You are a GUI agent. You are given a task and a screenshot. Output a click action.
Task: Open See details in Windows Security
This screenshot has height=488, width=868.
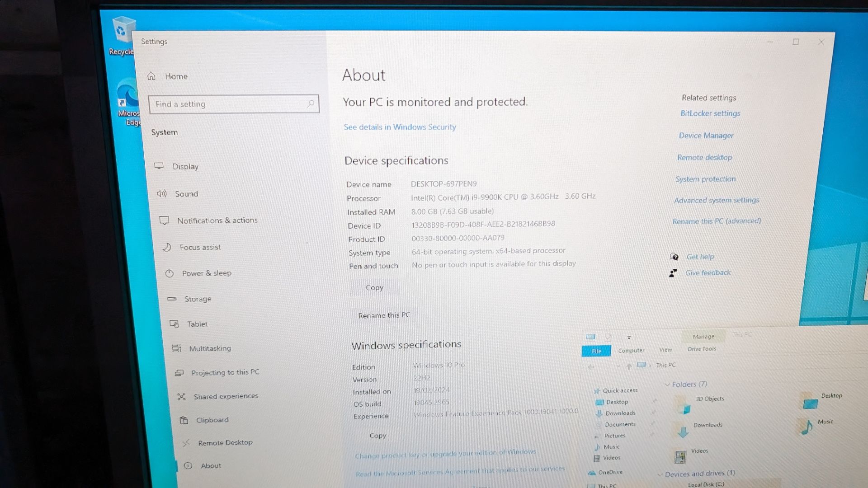[x=401, y=127]
